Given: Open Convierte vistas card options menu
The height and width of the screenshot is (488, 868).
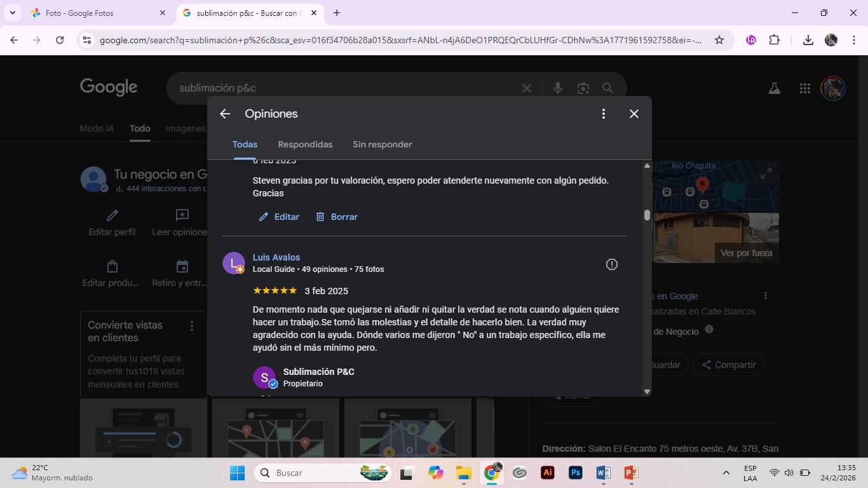Looking at the screenshot, I should pyautogui.click(x=191, y=326).
